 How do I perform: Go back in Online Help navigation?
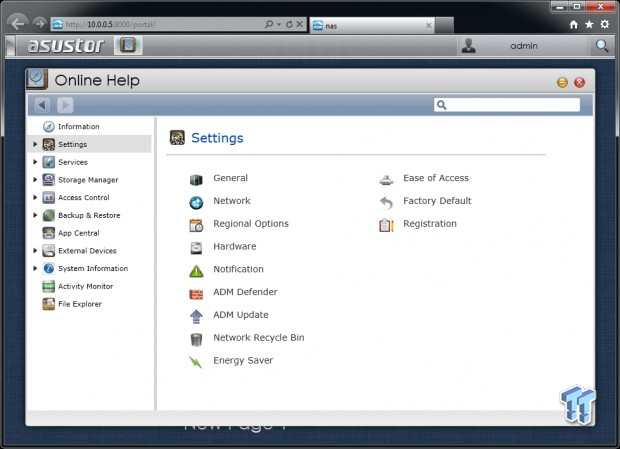(x=42, y=105)
